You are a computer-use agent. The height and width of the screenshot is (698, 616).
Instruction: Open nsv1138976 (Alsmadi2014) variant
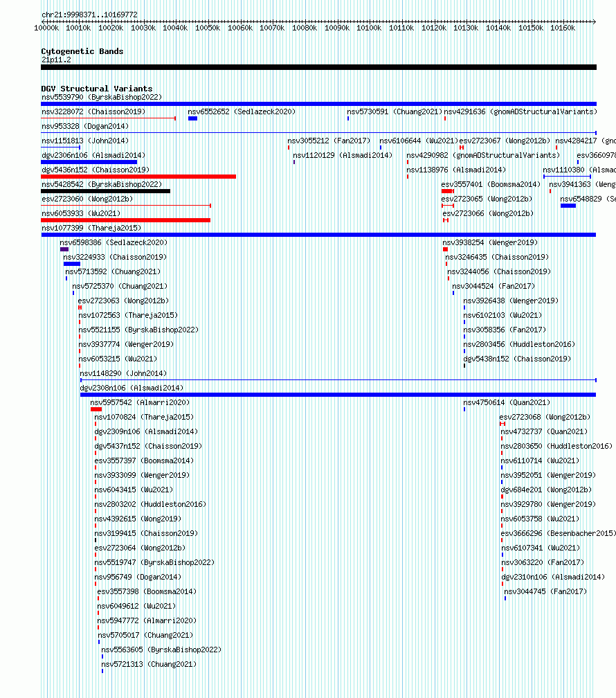point(456,170)
